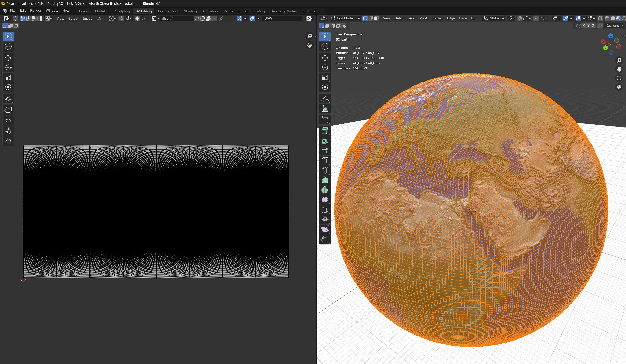626x364 pixels.
Task: Click the blue Z axis gizmo handle
Action: click(x=611, y=36)
